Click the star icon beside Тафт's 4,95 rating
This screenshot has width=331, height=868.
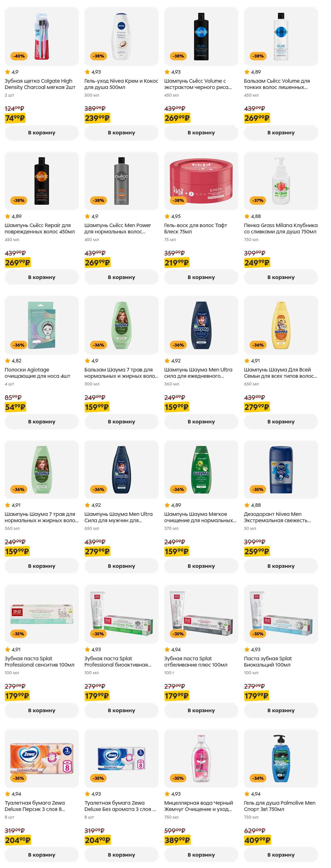coord(167,216)
